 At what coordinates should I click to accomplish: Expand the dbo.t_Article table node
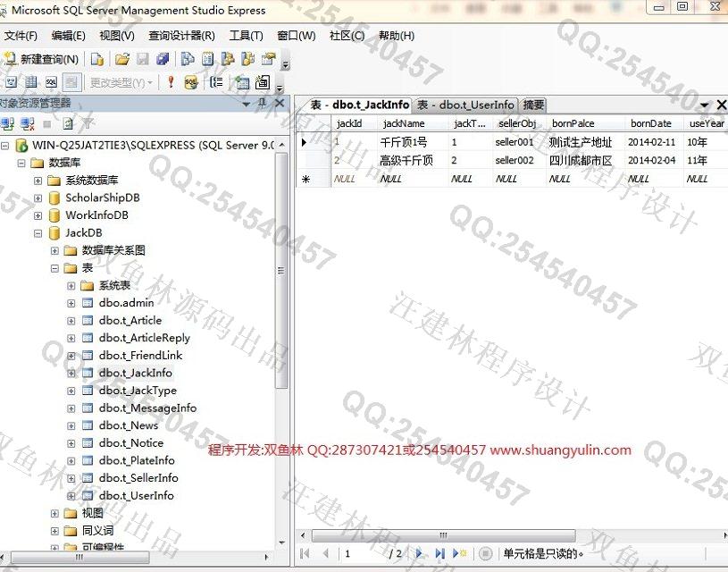71,321
